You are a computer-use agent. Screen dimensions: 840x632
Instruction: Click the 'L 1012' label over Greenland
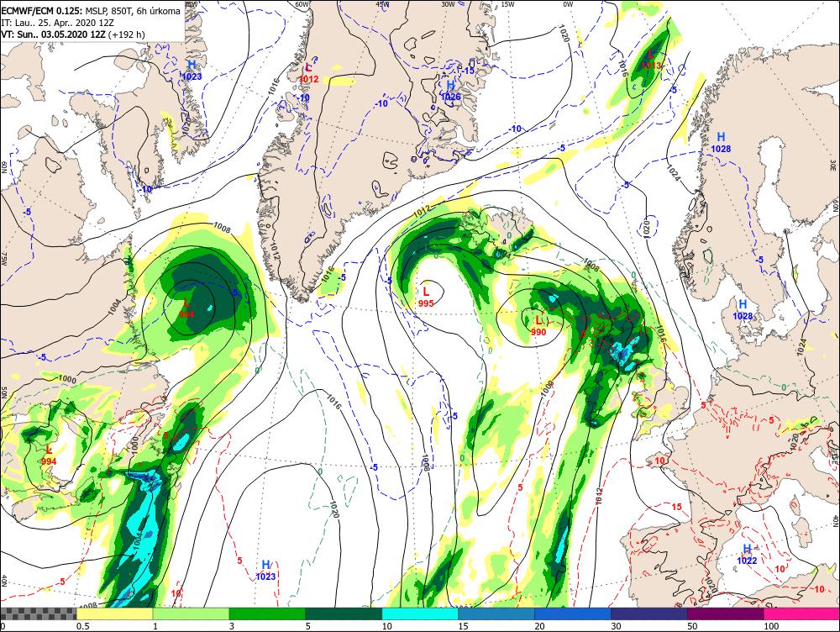(308, 73)
